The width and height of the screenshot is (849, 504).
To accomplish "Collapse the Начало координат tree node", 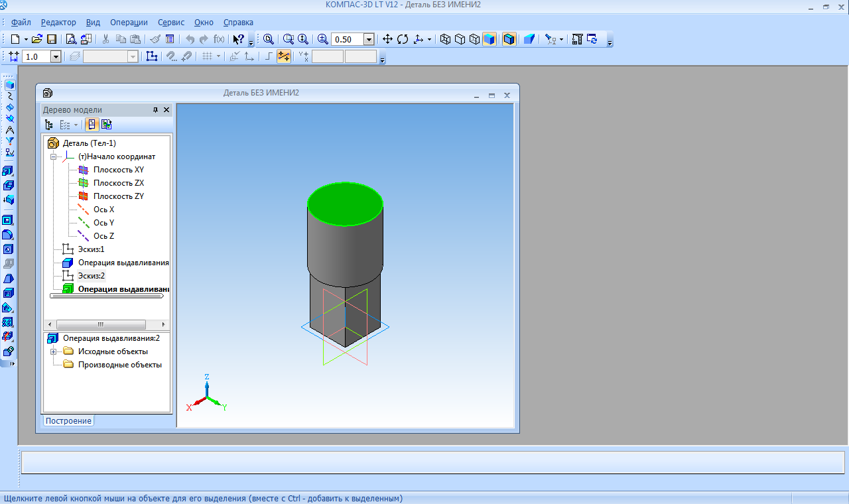I will coord(53,157).
